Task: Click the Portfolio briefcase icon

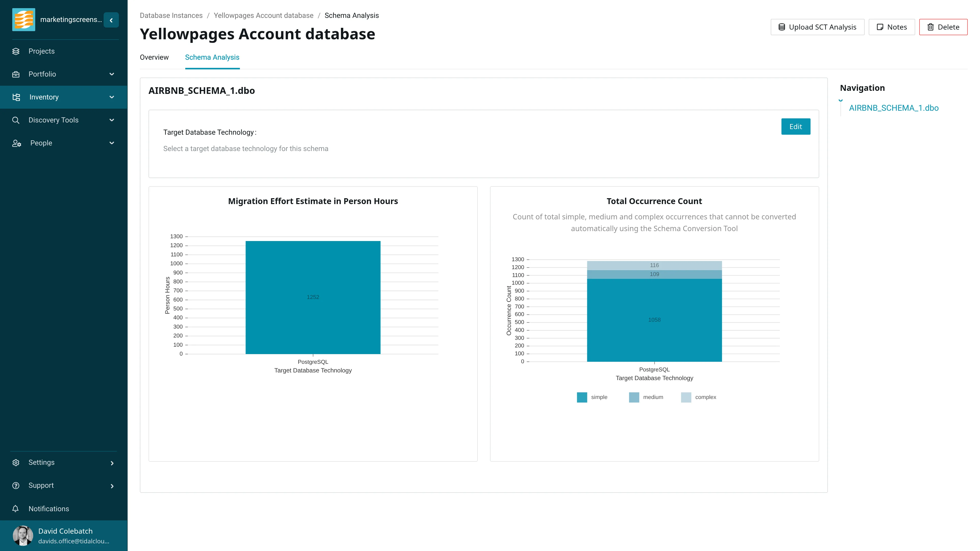Action: [16, 74]
